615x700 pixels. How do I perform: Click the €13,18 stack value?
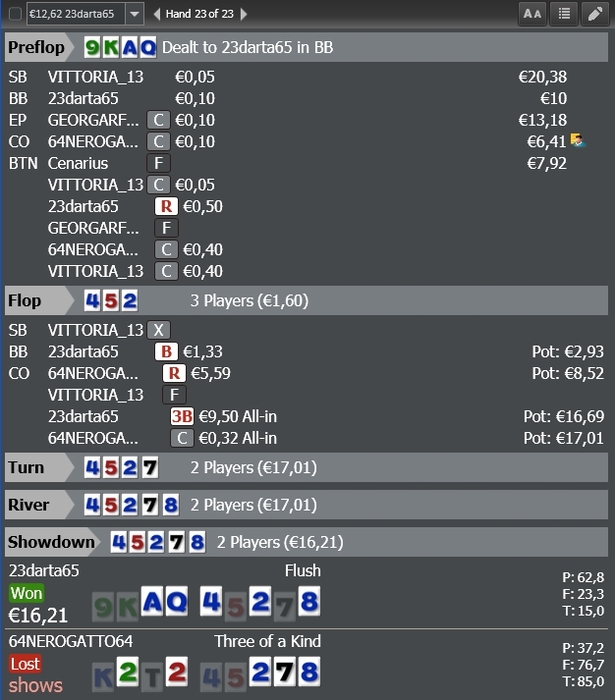(543, 120)
